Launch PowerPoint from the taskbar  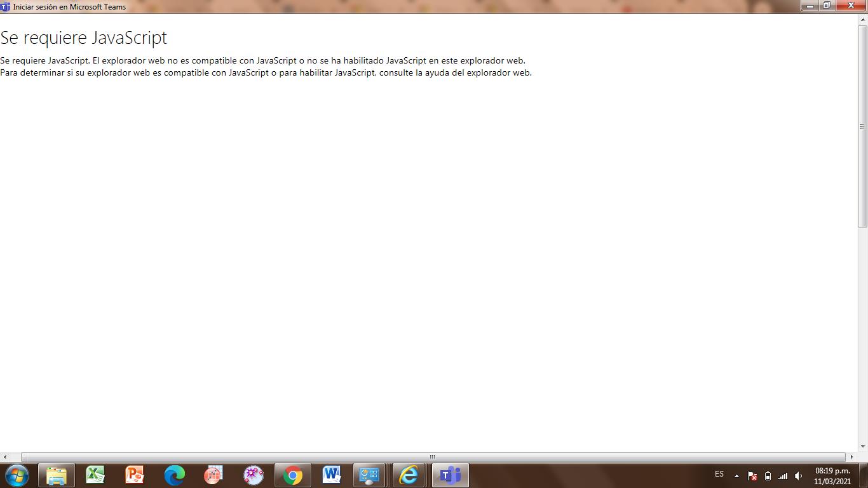(x=135, y=475)
